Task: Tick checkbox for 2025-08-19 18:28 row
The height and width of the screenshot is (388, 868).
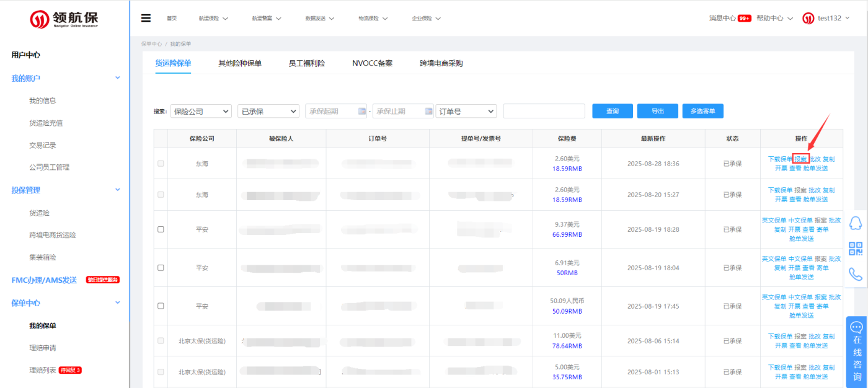Action: [x=161, y=229]
